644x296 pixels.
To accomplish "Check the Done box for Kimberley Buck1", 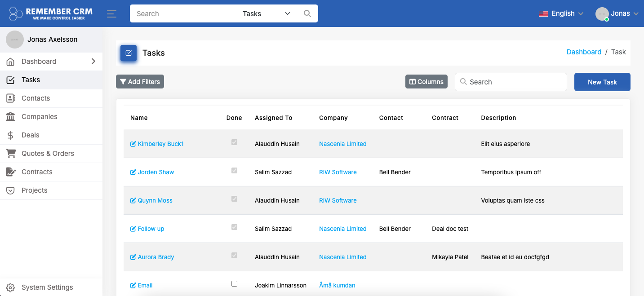I will (234, 142).
